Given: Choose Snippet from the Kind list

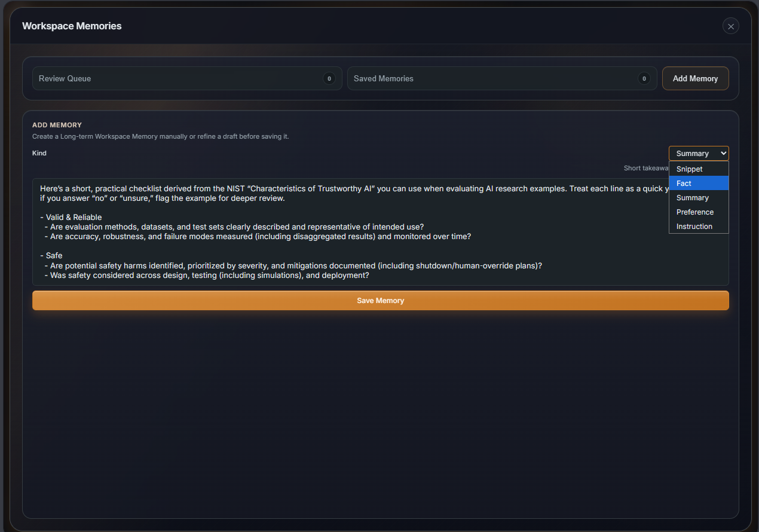Looking at the screenshot, I should [690, 169].
